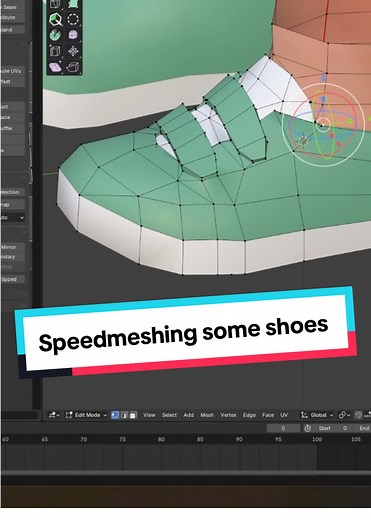Jump to frame 90 on timeline
The width and height of the screenshot is (371, 520).
click(239, 439)
